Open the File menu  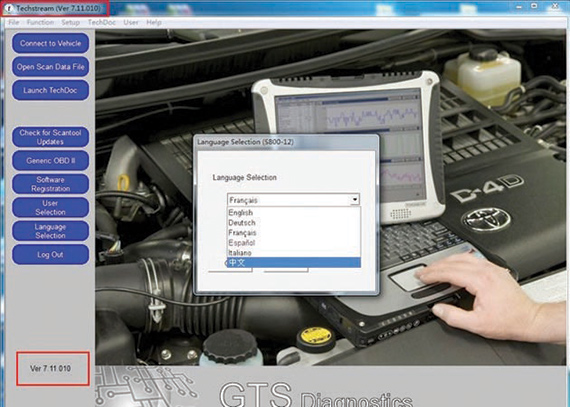13,23
